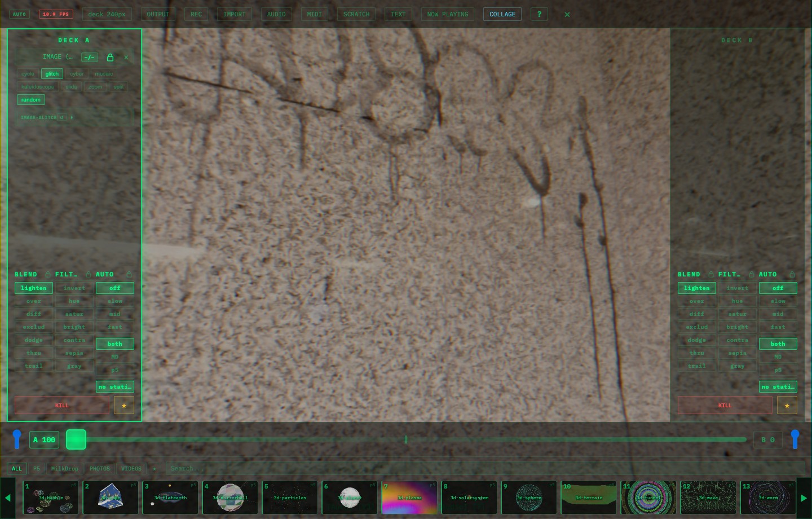Screen dimensions: 812x519
Task: Click the -/- button in Deck A
Action: pos(90,57)
